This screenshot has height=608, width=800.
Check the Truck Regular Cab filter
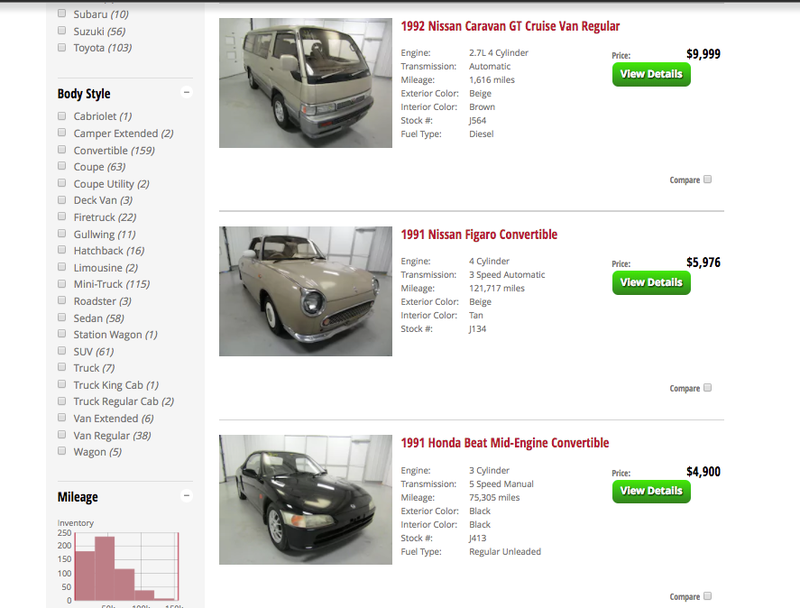62,401
